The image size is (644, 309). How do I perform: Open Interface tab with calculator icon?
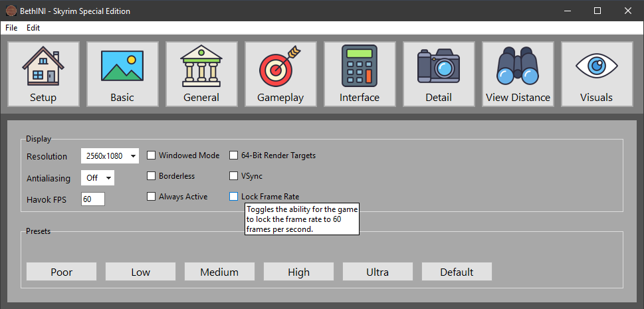point(360,74)
